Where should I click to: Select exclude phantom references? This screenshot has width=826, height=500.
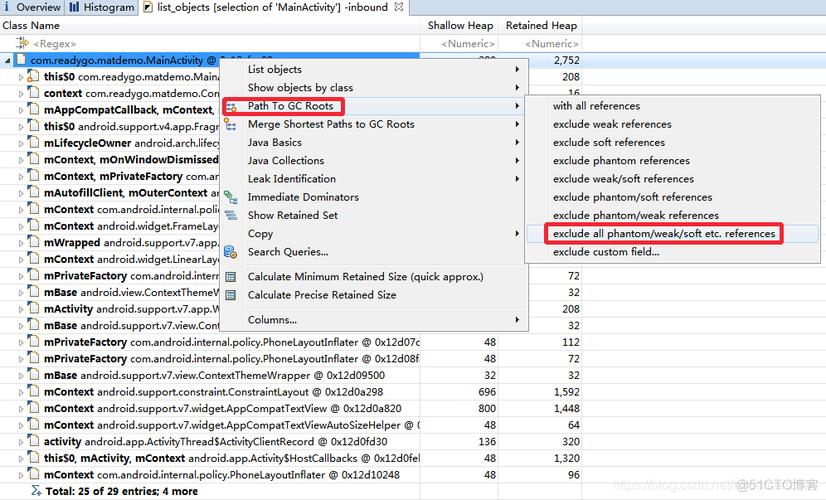[x=672, y=161]
